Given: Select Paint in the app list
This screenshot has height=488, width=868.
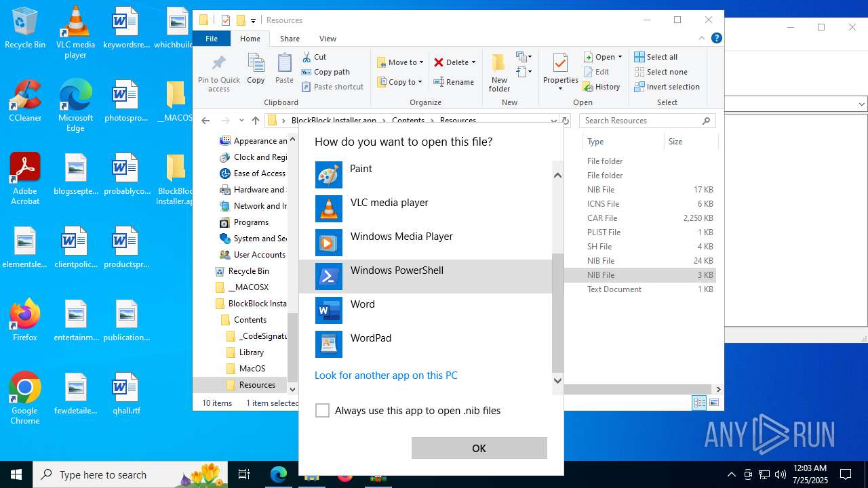Looking at the screenshot, I should pos(425,175).
